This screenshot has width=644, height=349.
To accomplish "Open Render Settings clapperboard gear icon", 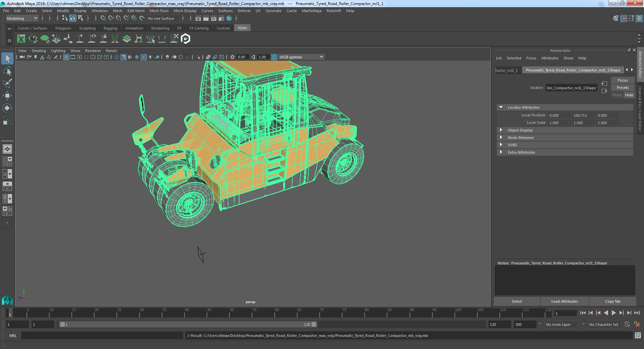I will (221, 18).
